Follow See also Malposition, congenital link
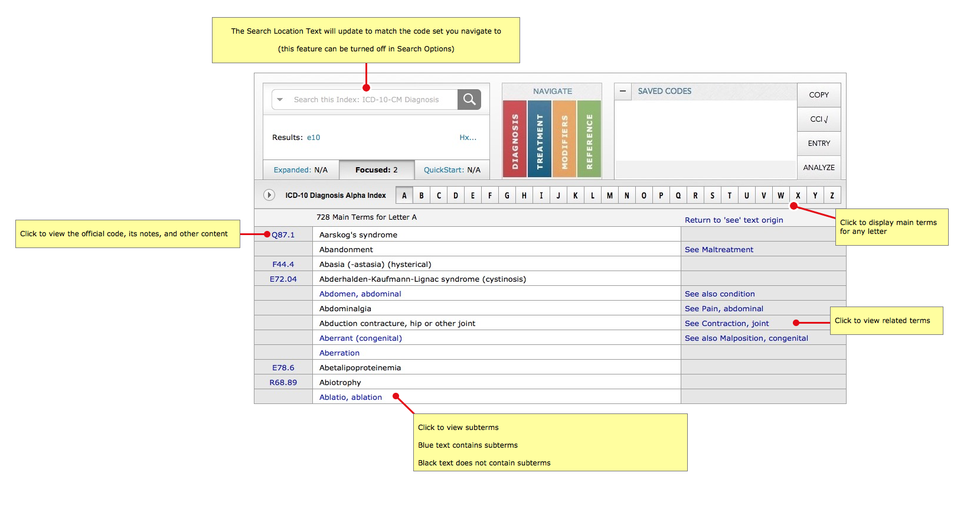The width and height of the screenshot is (980, 505). pos(746,338)
